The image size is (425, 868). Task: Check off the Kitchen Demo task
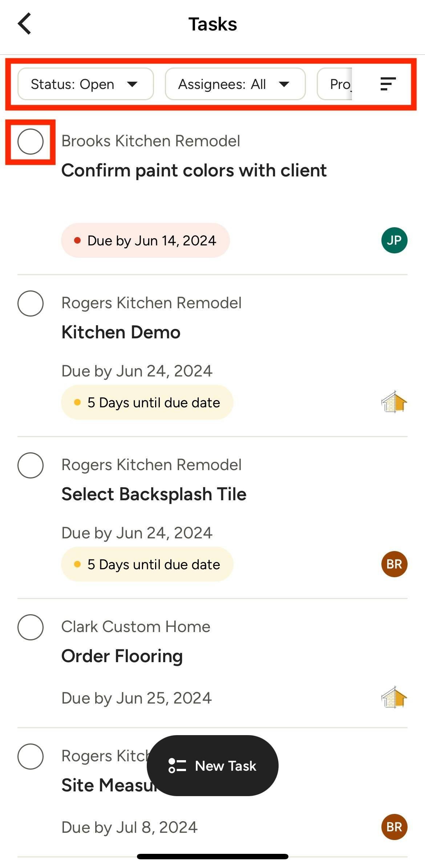point(31,303)
